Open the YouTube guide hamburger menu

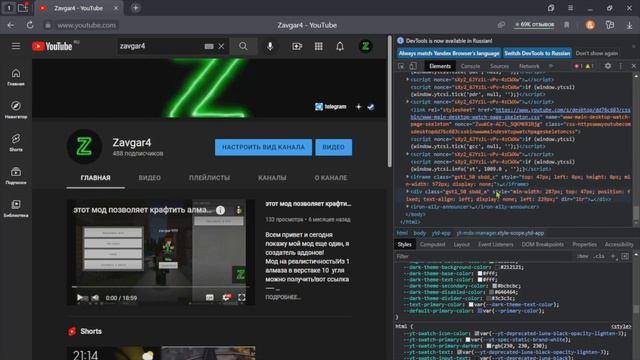[x=16, y=46]
